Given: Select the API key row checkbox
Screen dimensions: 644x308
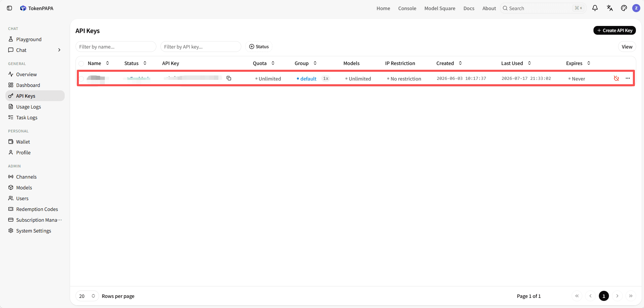Looking at the screenshot, I should pos(81,79).
